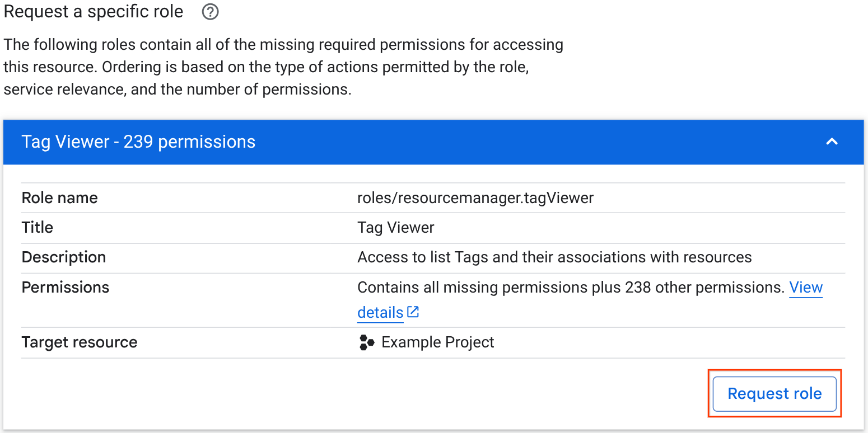868x433 pixels.
Task: Click the Title row label
Action: (37, 228)
